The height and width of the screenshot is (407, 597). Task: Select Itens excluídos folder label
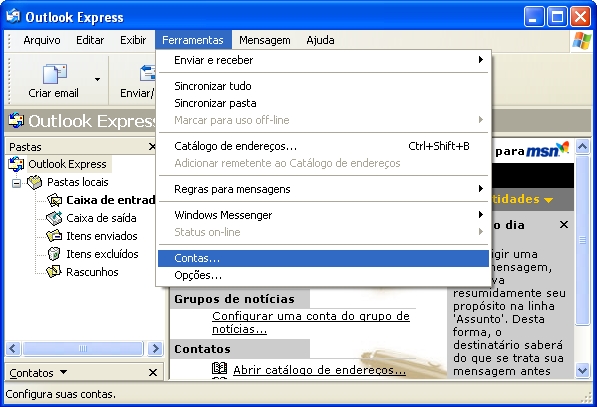click(x=102, y=254)
